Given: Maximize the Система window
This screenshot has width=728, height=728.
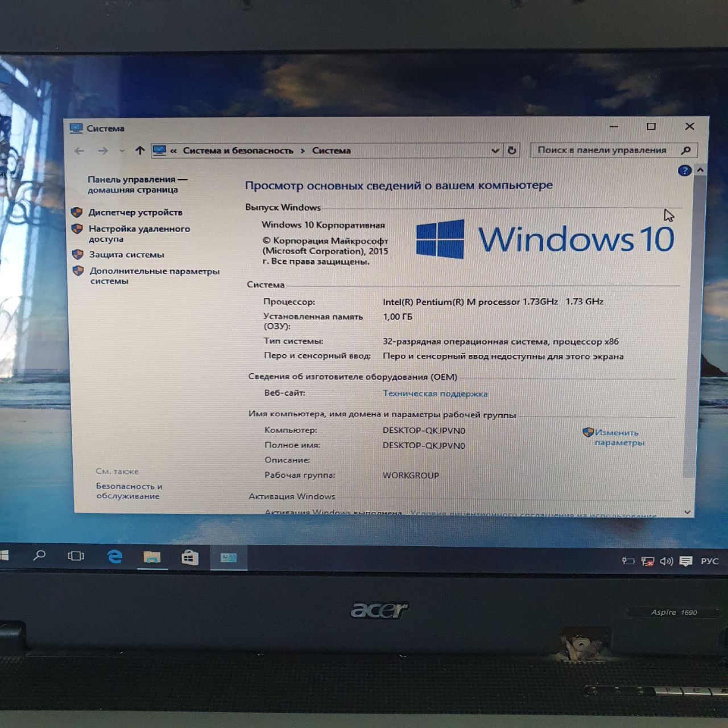Looking at the screenshot, I should tap(651, 126).
